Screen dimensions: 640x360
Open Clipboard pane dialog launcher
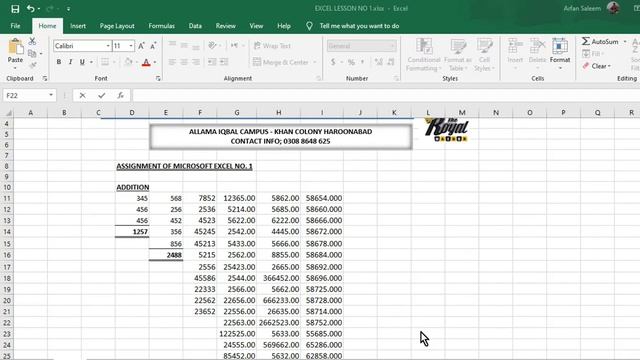[x=45, y=78]
